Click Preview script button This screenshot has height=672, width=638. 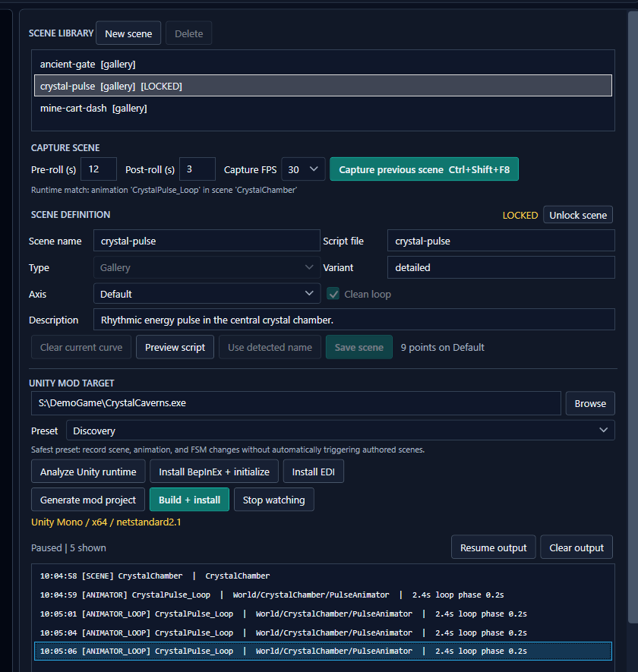175,347
